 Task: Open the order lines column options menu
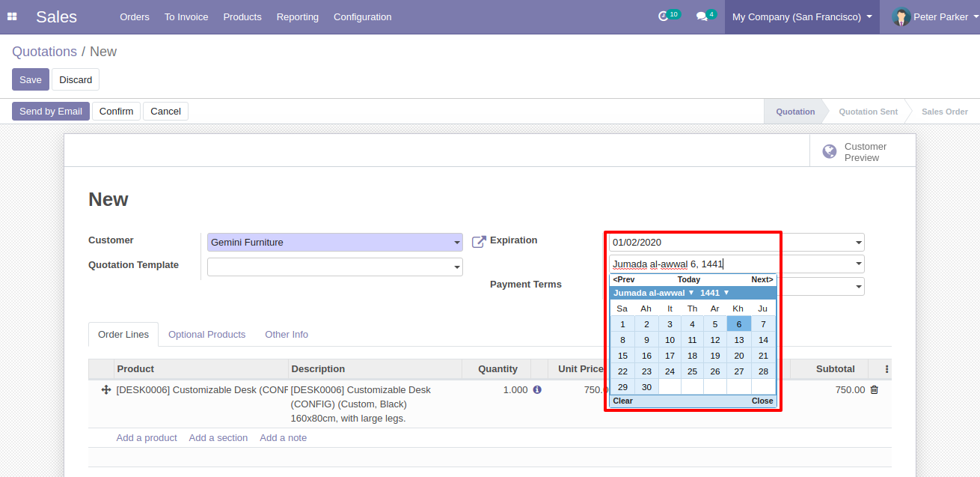pyautogui.click(x=887, y=369)
